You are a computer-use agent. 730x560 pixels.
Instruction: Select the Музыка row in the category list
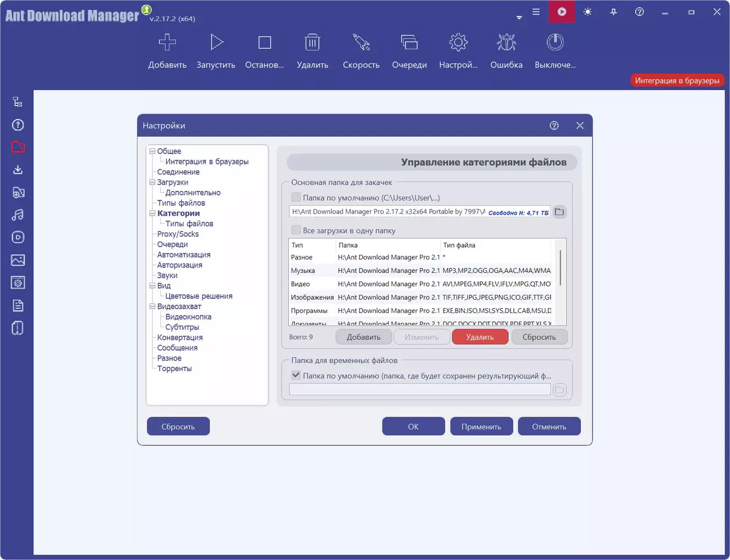click(x=421, y=271)
